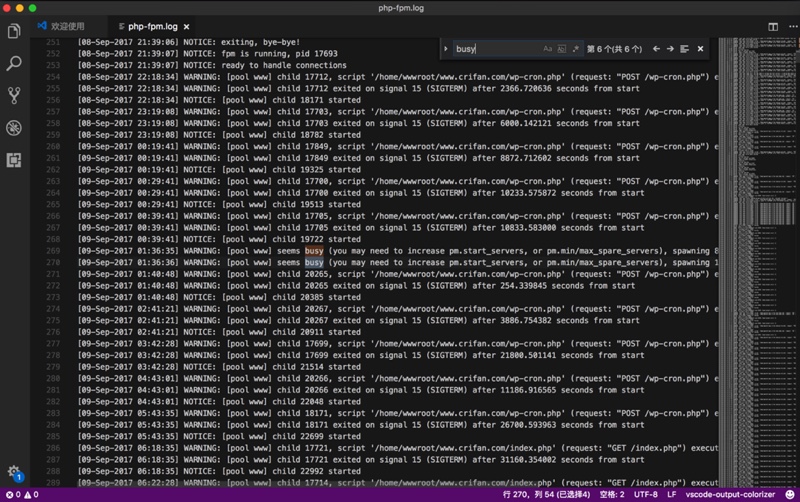This screenshot has width=800, height=502.
Task: Toggle Use Regular Expression in find
Action: 576,49
